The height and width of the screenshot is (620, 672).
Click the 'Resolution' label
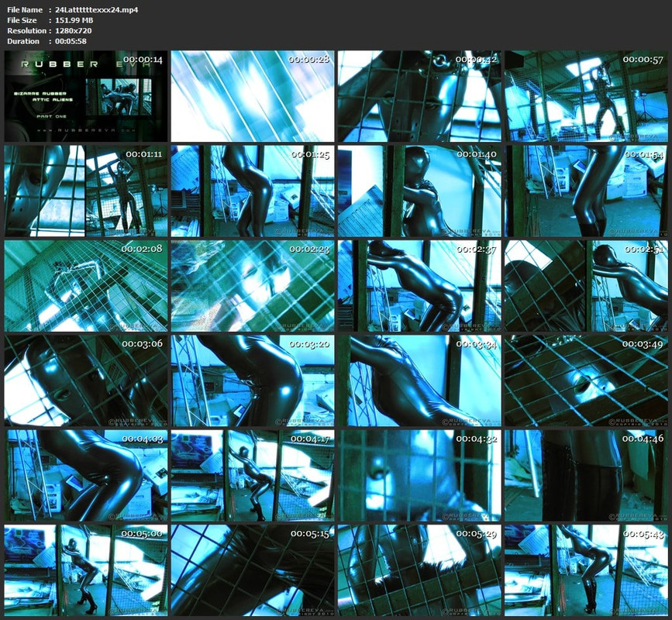coord(26,30)
